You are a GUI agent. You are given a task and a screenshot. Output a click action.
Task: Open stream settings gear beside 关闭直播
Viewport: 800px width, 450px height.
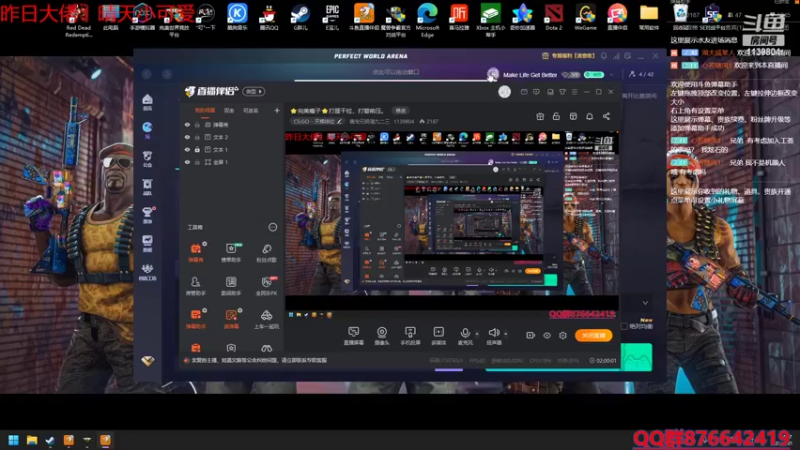(563, 335)
